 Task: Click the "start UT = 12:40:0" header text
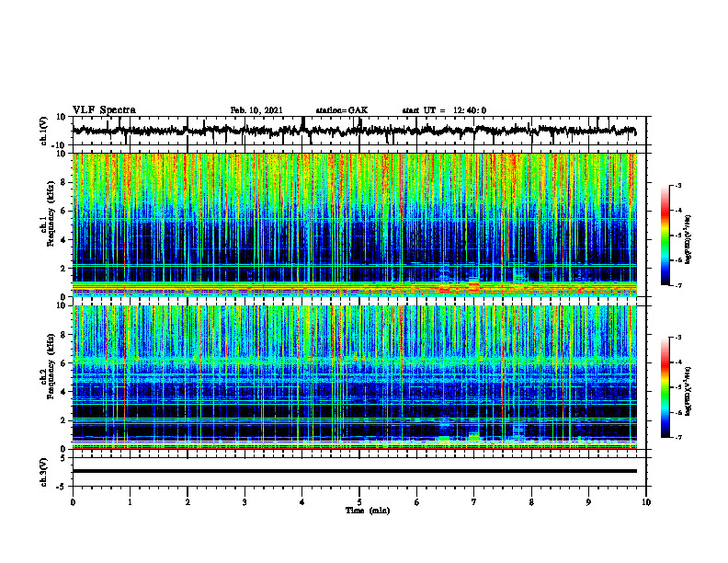pyautogui.click(x=444, y=110)
